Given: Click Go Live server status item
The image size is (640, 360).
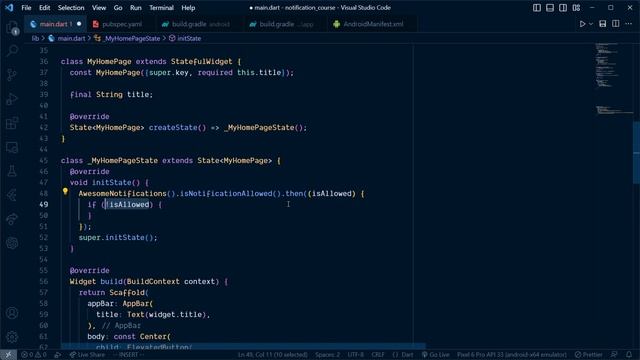Looking at the screenshot, I should (436, 355).
